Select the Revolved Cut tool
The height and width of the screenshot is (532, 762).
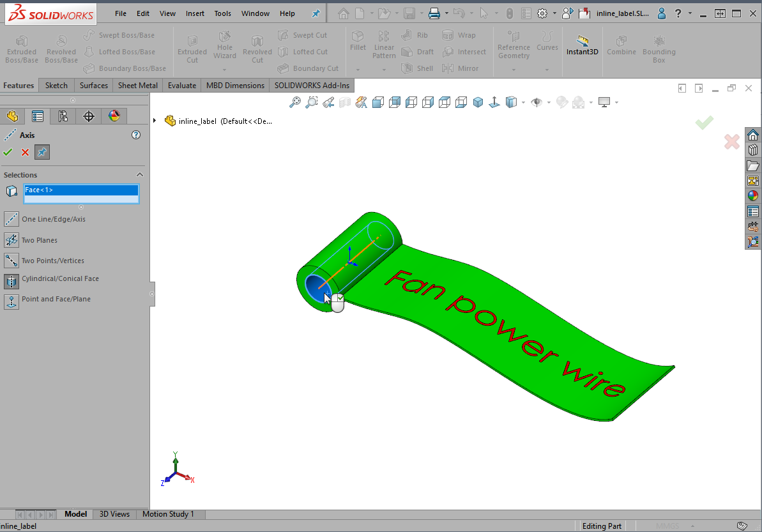coord(257,49)
